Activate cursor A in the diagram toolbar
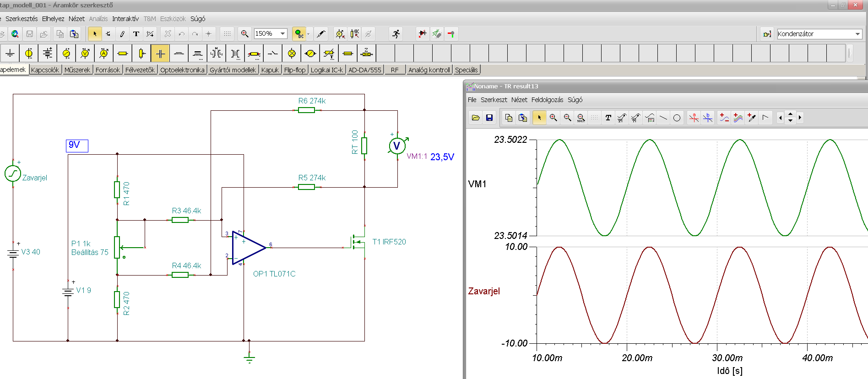The image size is (868, 379). click(x=694, y=118)
